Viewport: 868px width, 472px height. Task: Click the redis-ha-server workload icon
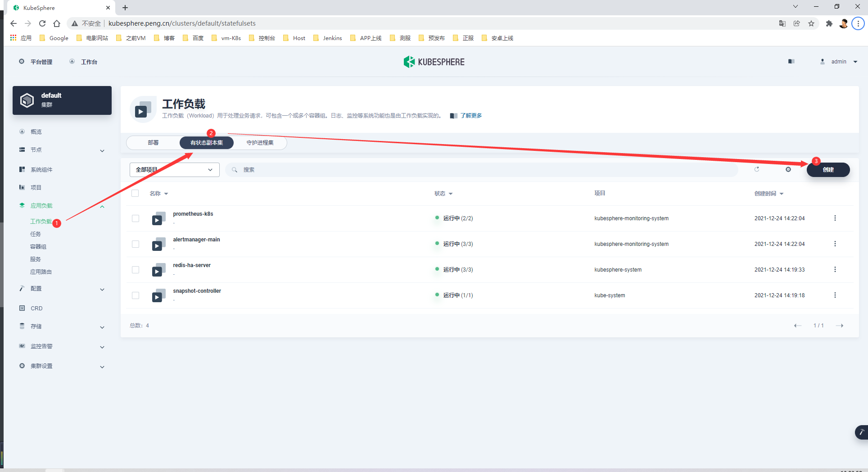point(158,270)
